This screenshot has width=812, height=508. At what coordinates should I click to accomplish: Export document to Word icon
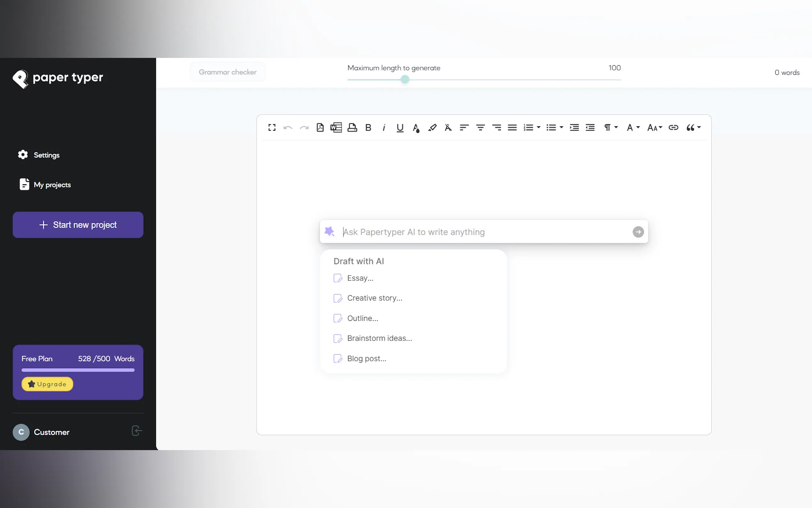(336, 127)
